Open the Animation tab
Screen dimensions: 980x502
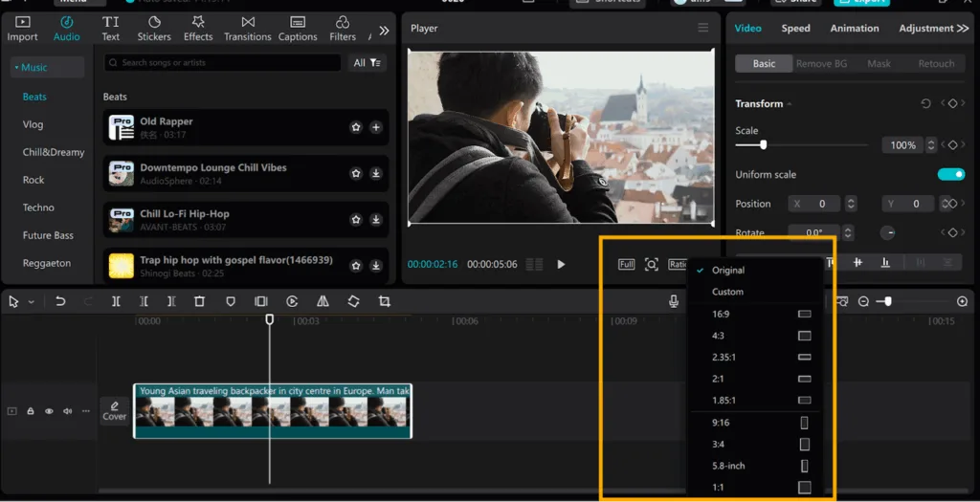[855, 28]
